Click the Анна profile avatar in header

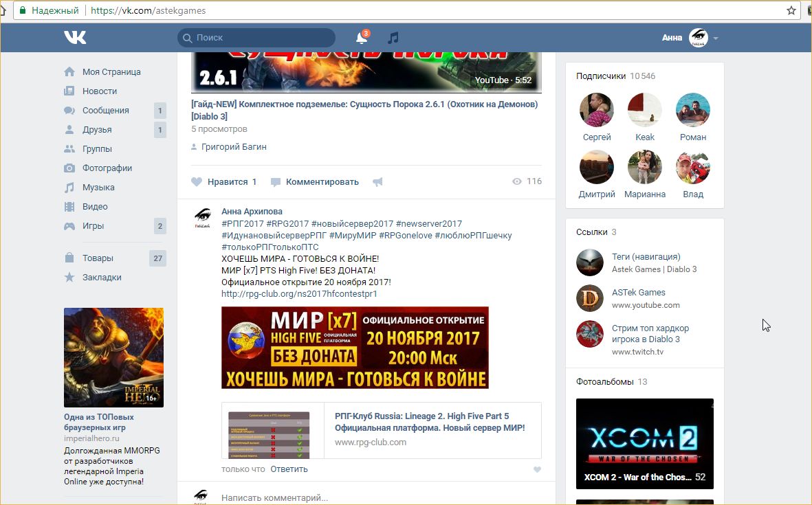pyautogui.click(x=698, y=38)
